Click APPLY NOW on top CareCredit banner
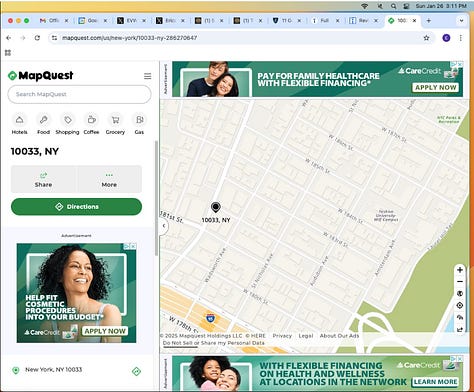 [435, 87]
